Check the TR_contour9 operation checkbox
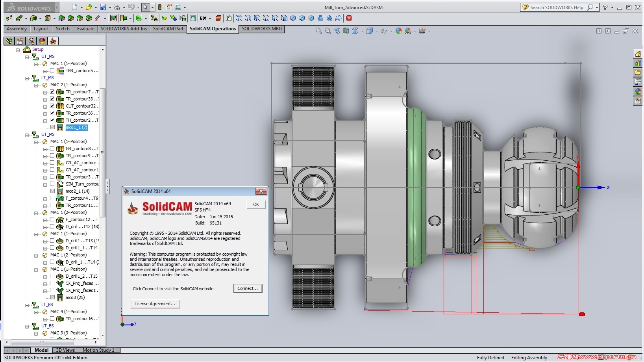The image size is (644, 362). click(52, 156)
